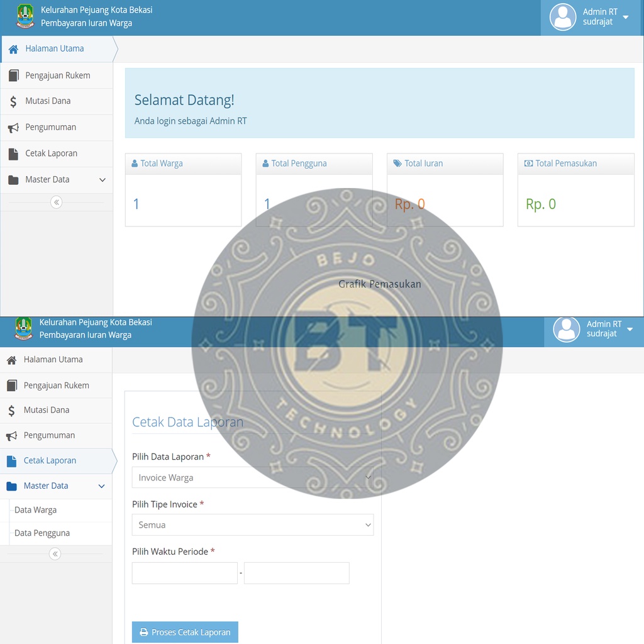Click the Grafik Pemasukan label
Viewport: 644px width, 644px height.
click(380, 284)
